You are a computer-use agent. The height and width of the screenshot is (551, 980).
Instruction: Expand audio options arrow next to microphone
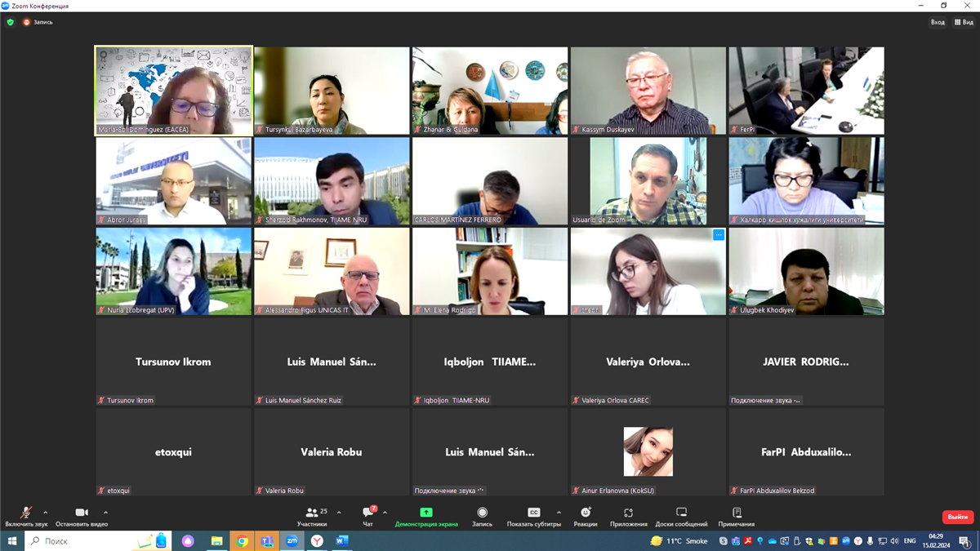[x=45, y=513]
